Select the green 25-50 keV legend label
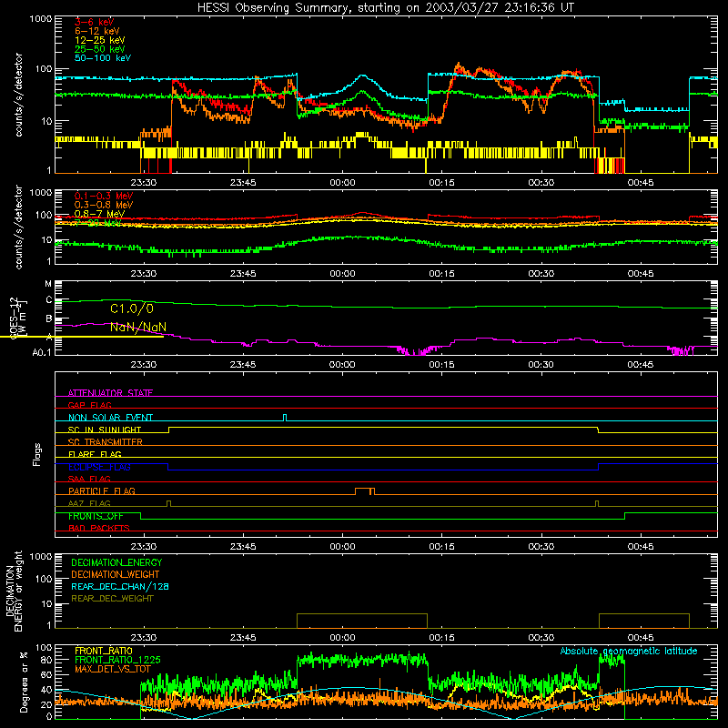Image resolution: width=728 pixels, height=728 pixels. [100, 49]
